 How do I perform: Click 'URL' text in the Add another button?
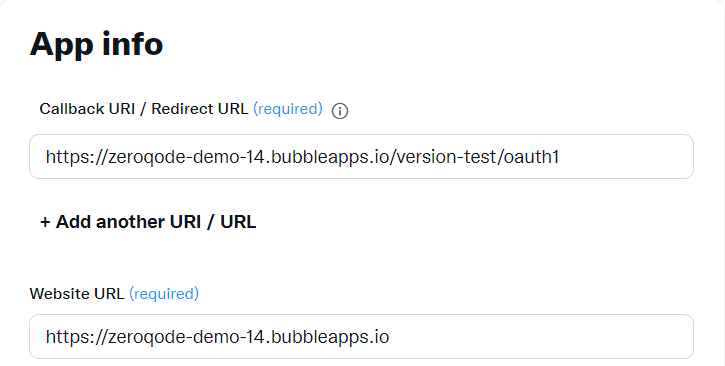(x=238, y=222)
